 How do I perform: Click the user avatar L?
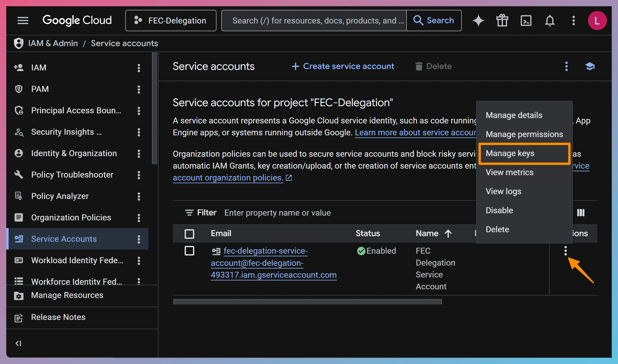click(597, 21)
